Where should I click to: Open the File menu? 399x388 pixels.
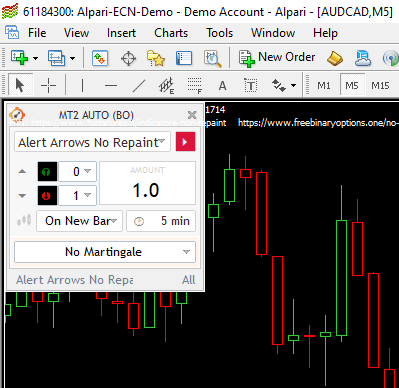click(37, 33)
